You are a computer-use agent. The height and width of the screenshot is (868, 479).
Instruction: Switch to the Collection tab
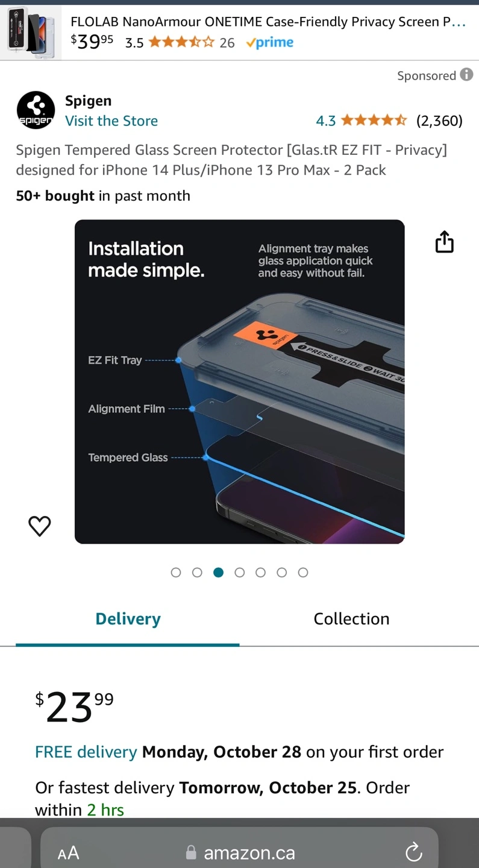pos(351,619)
